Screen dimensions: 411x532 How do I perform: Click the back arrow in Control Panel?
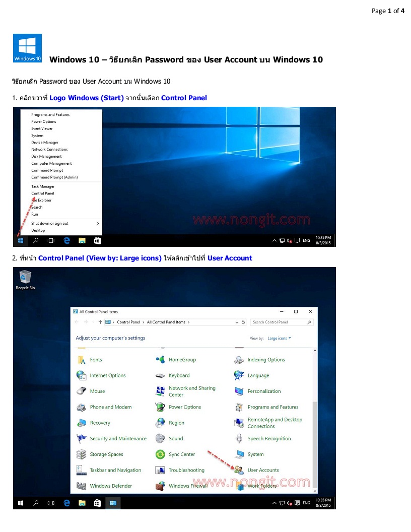(77, 322)
